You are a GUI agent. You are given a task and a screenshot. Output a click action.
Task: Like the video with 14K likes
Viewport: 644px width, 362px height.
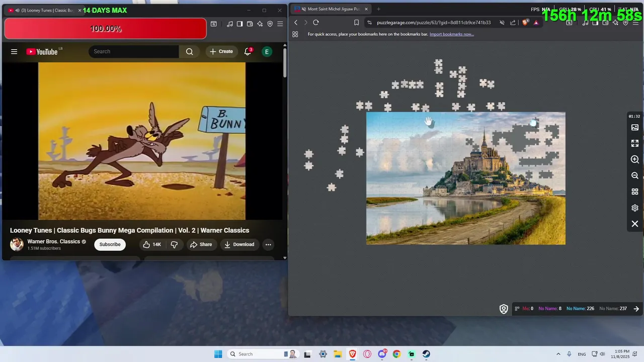(x=152, y=244)
